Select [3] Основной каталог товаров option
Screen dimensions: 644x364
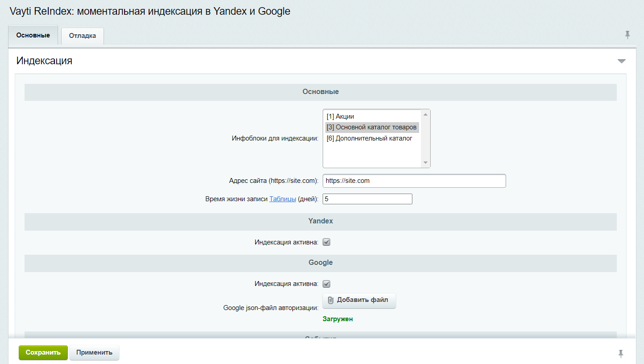[371, 127]
